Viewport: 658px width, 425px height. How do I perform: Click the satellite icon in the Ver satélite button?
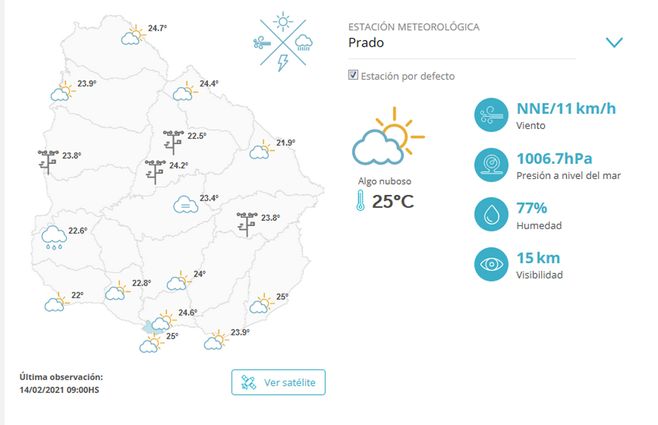(248, 382)
